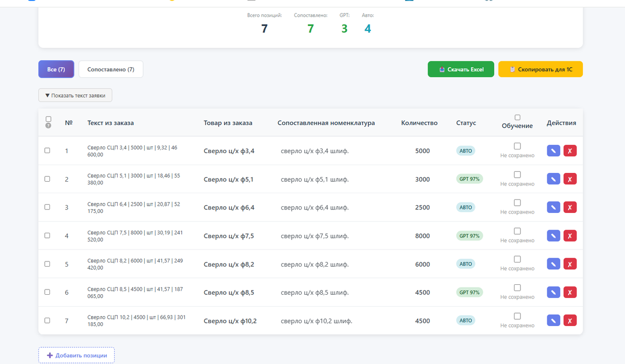Click quantity 8000 cell
Image resolution: width=625 pixels, height=364 pixels.
(422, 236)
